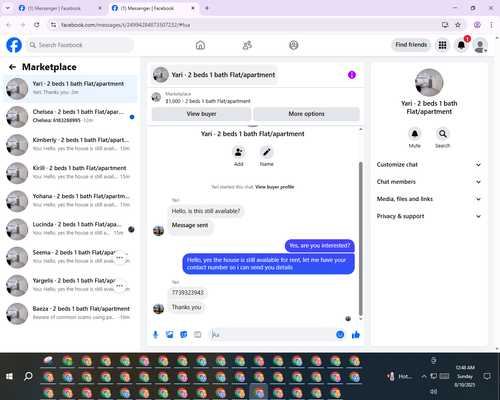Open the View buyer profile link

coord(275,187)
